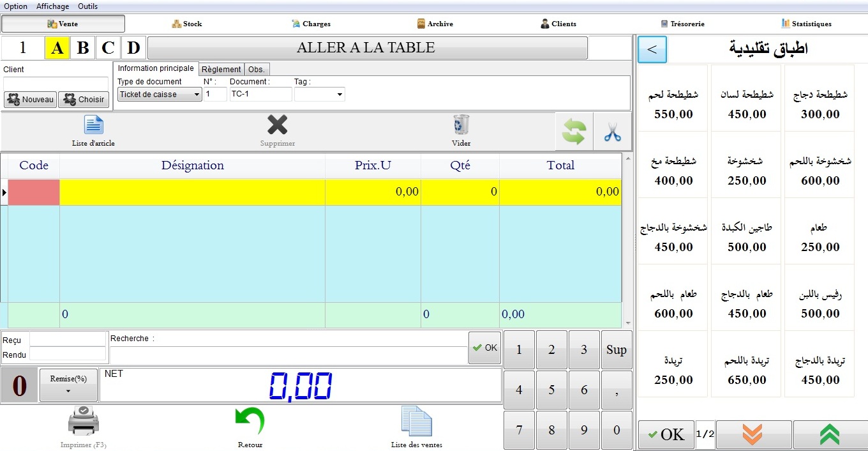Click the green refresh arrows icon

[574, 132]
